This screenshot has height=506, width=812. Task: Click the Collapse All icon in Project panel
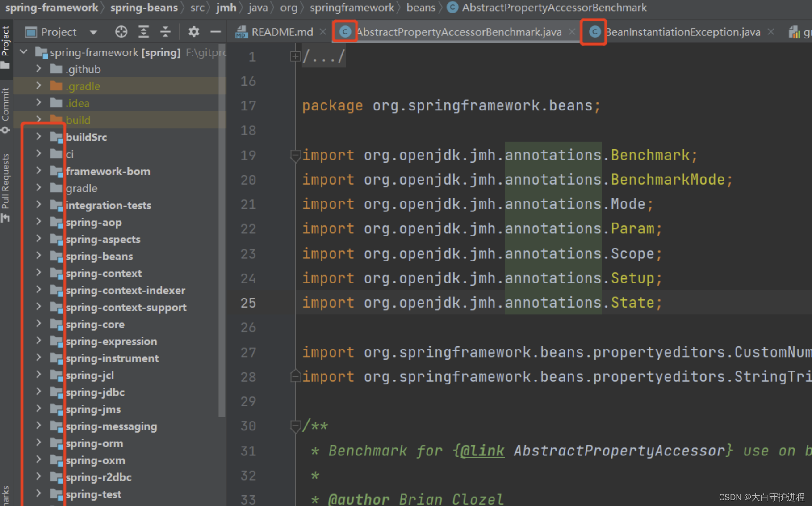(x=165, y=32)
